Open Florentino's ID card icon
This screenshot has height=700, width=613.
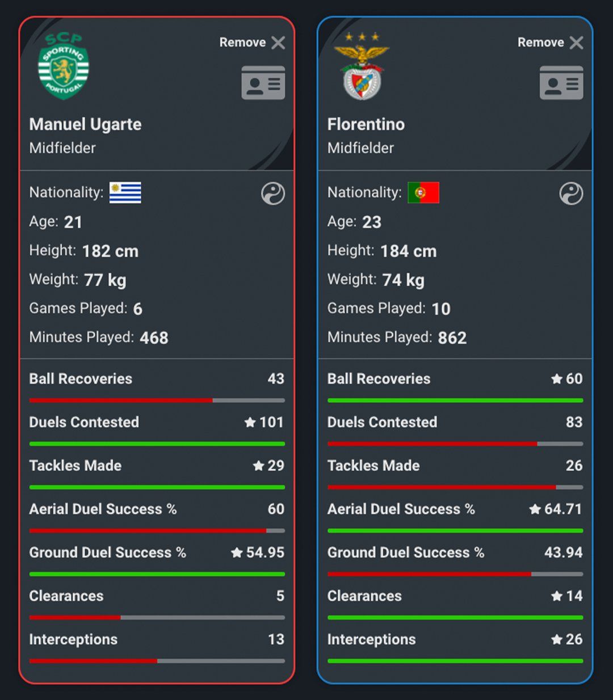pos(561,83)
